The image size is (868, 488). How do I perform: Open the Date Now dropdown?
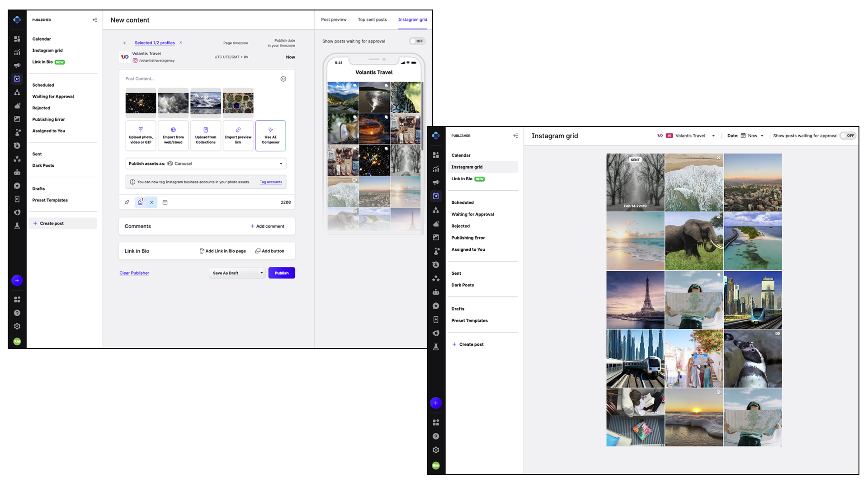tap(753, 136)
